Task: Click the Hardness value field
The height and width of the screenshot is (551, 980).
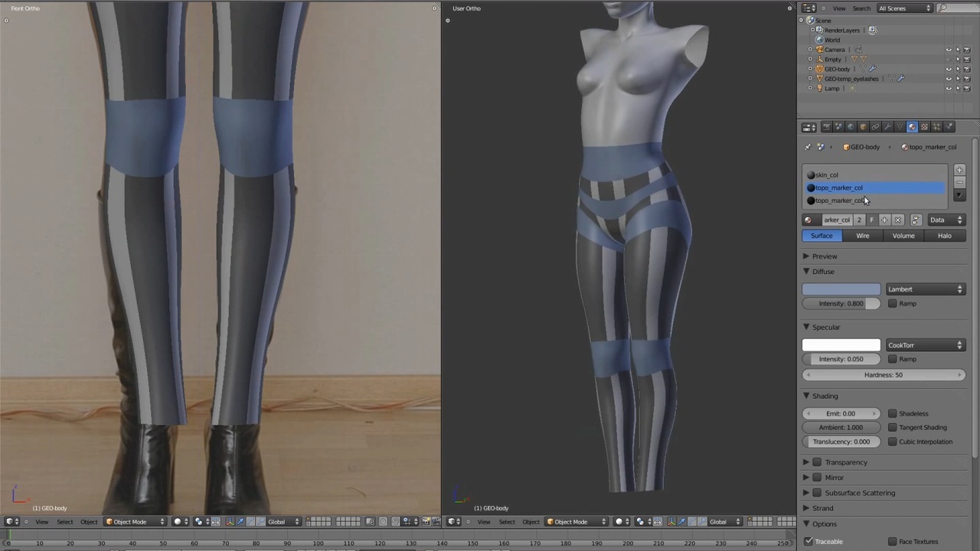Action: [x=883, y=375]
